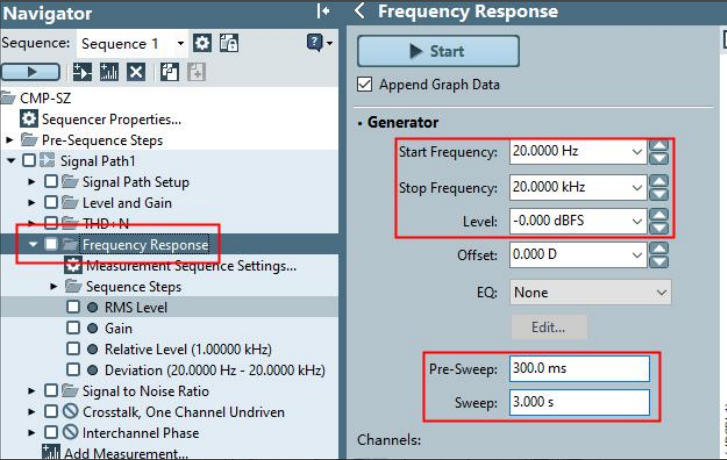
Task: Click the EQ Edit button
Action: (549, 327)
